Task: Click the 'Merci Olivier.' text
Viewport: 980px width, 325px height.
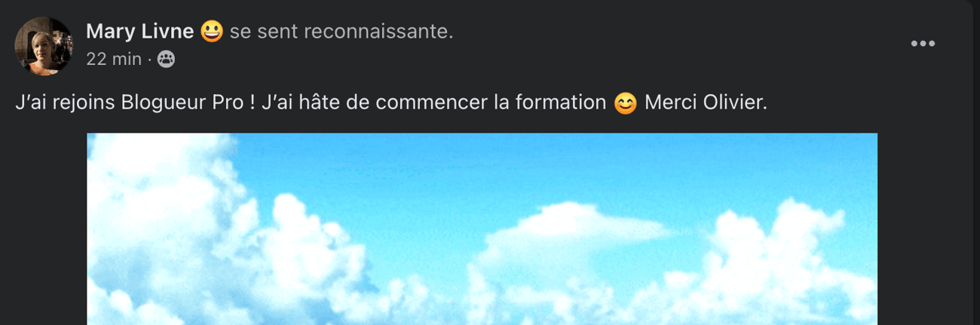Action: pos(706,103)
